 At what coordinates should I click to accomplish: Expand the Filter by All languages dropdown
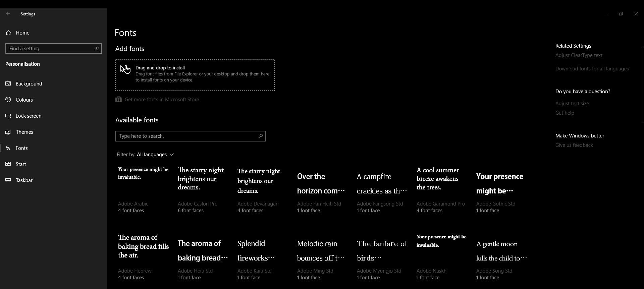(x=145, y=154)
